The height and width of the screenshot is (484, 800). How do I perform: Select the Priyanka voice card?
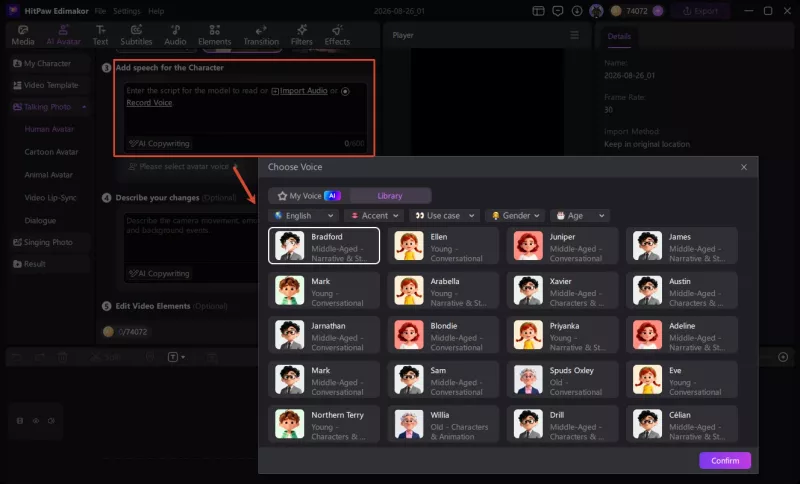pyautogui.click(x=563, y=335)
